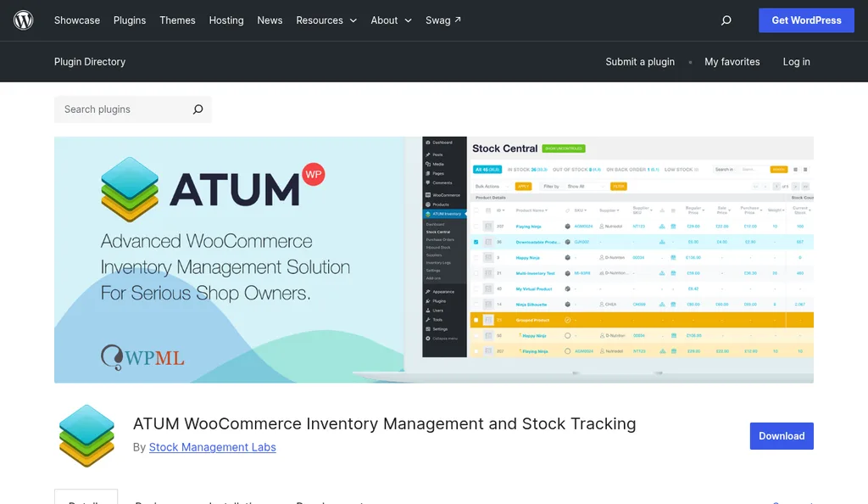The image size is (868, 504).
Task: Click the ATUM plugin icon beside the title
Action: pos(86,436)
